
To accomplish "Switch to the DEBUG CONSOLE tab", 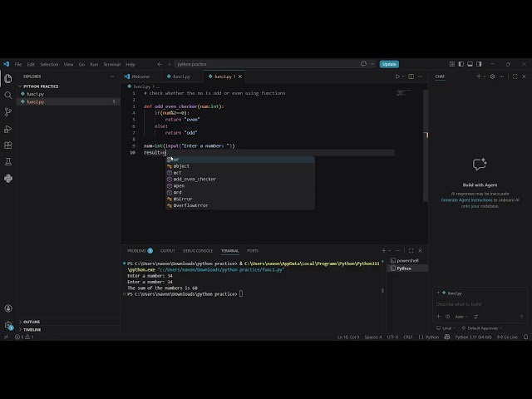I will pos(198,251).
